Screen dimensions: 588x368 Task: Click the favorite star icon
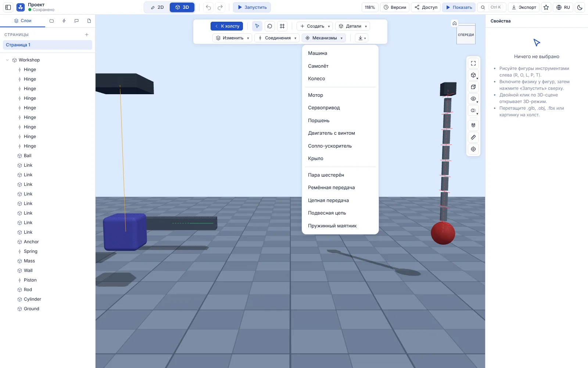click(546, 7)
